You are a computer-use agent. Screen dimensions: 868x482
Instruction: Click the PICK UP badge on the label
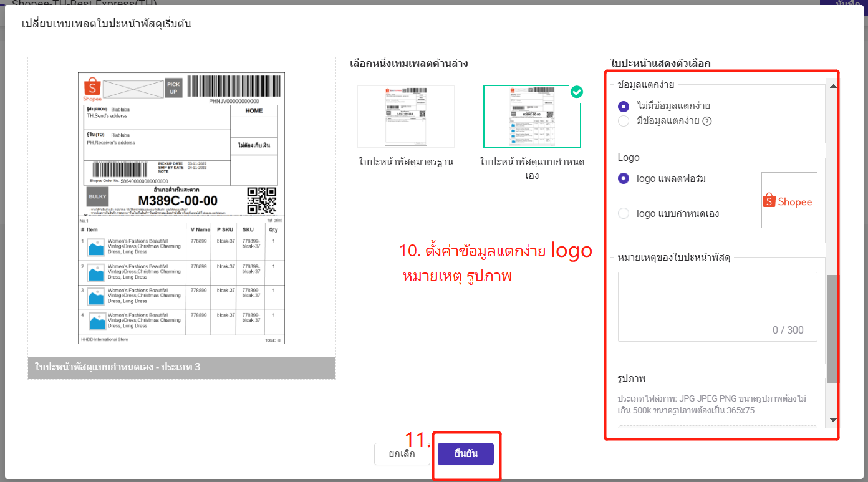(x=173, y=88)
